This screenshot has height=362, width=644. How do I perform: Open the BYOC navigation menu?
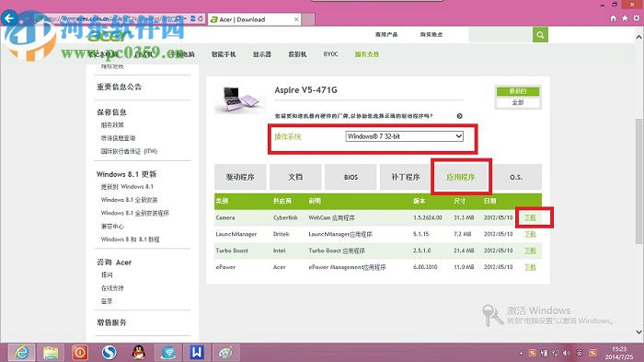pos(330,54)
